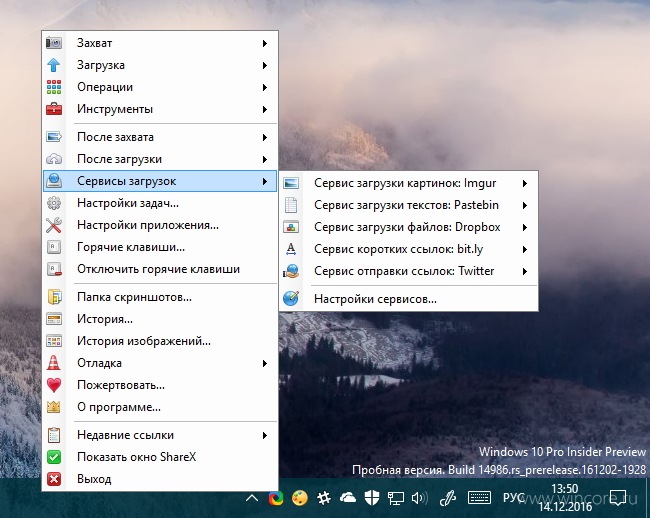Click the red heart icon beside Пожертвовать
Screen dimensions: 650x518
tap(54, 385)
